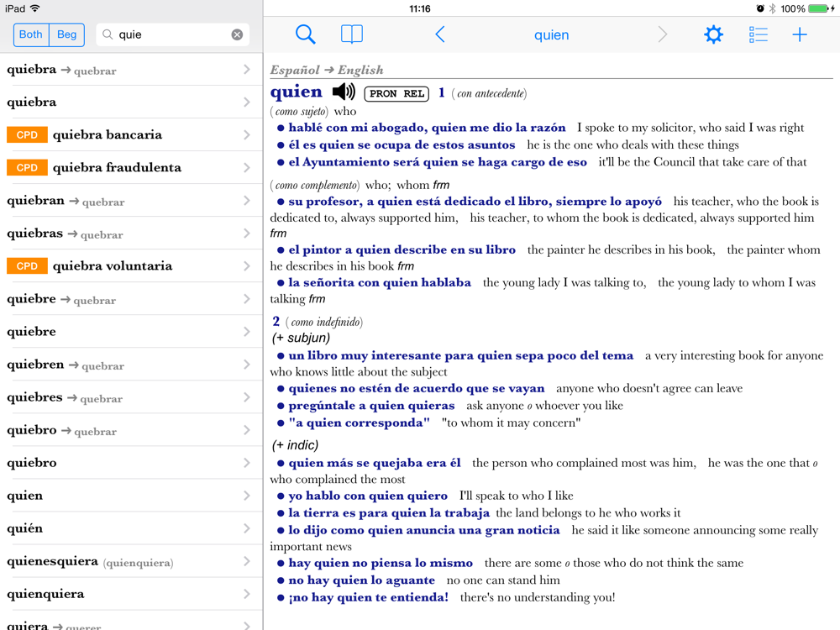
Task: Open the list view icon
Action: [758, 34]
